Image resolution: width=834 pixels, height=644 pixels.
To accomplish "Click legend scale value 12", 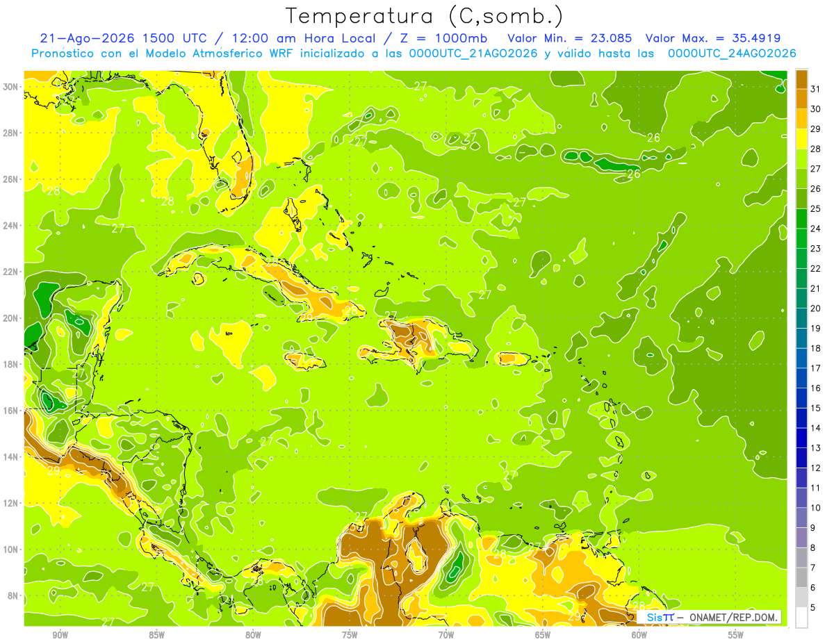I will pyautogui.click(x=816, y=468).
